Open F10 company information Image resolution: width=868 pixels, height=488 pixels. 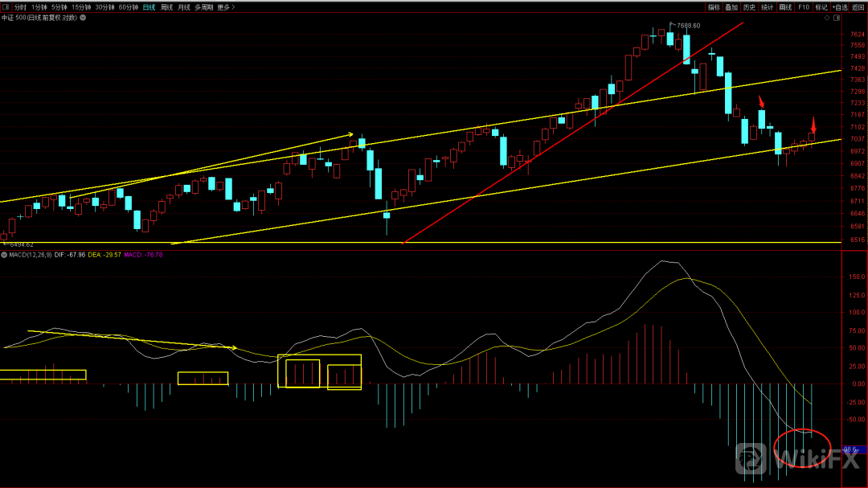(x=803, y=7)
